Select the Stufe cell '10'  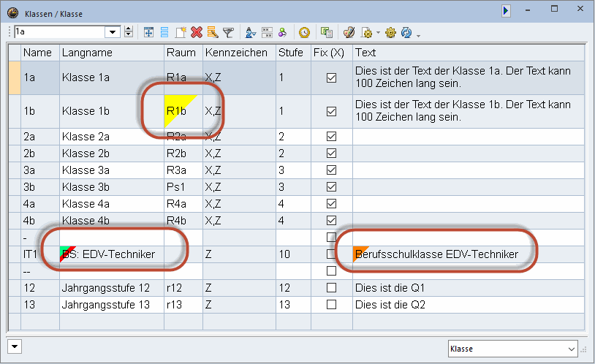[x=293, y=254]
